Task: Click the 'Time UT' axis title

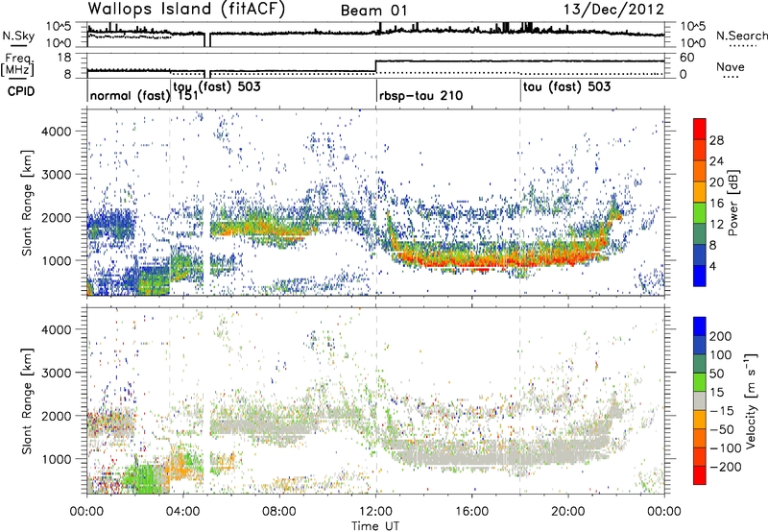Action: [375, 525]
